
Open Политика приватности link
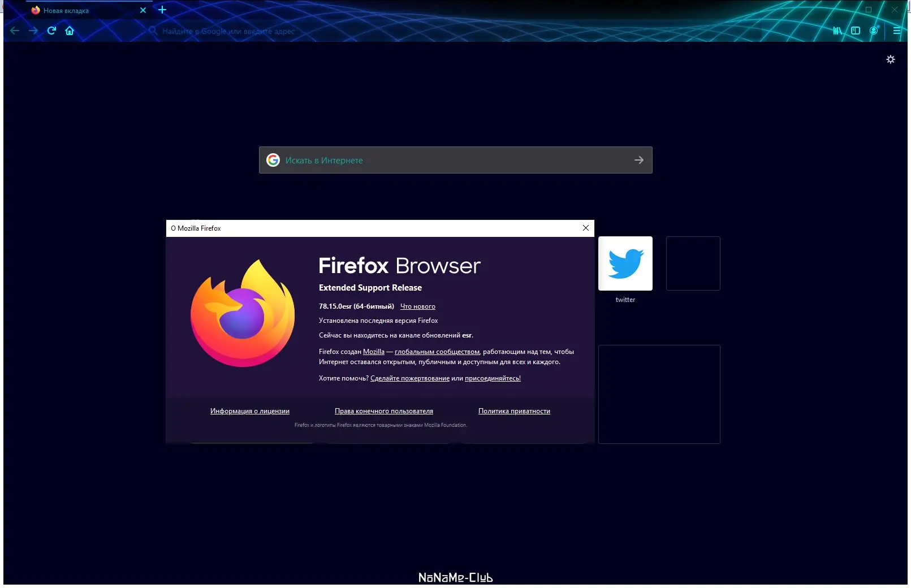[514, 411]
